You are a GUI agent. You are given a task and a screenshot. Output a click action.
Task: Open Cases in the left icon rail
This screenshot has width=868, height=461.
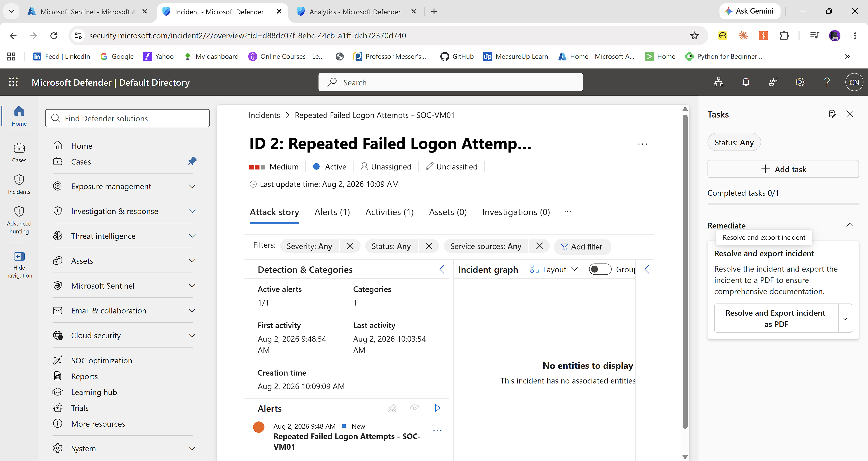pyautogui.click(x=19, y=153)
